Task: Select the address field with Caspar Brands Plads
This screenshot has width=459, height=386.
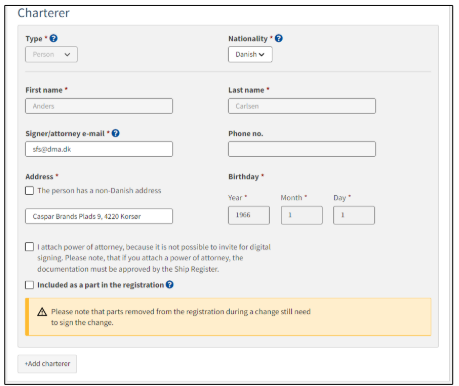Action: [x=99, y=216]
